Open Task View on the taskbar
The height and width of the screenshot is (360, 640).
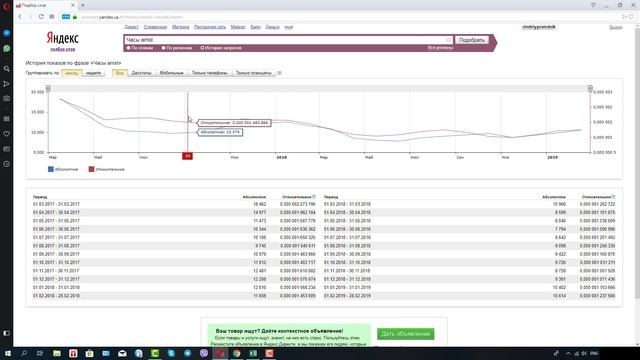(x=40, y=353)
